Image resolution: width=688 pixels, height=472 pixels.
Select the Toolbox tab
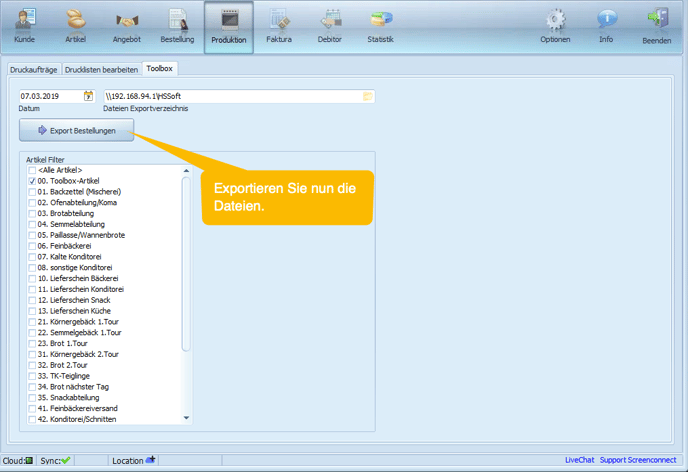160,69
